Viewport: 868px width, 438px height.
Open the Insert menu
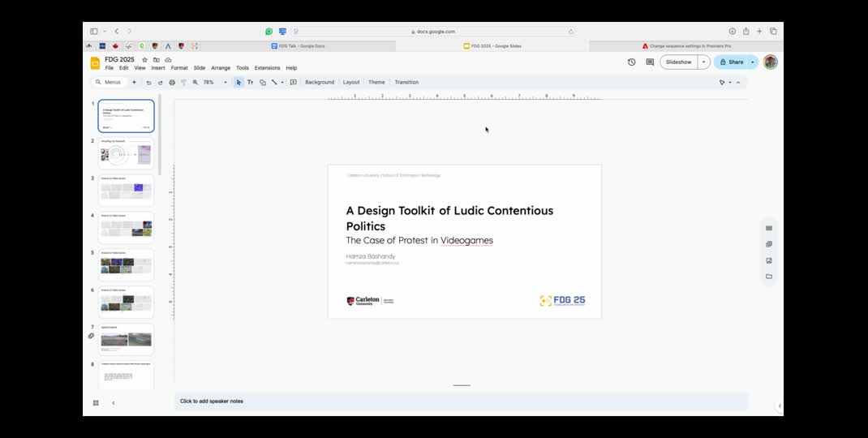(158, 68)
